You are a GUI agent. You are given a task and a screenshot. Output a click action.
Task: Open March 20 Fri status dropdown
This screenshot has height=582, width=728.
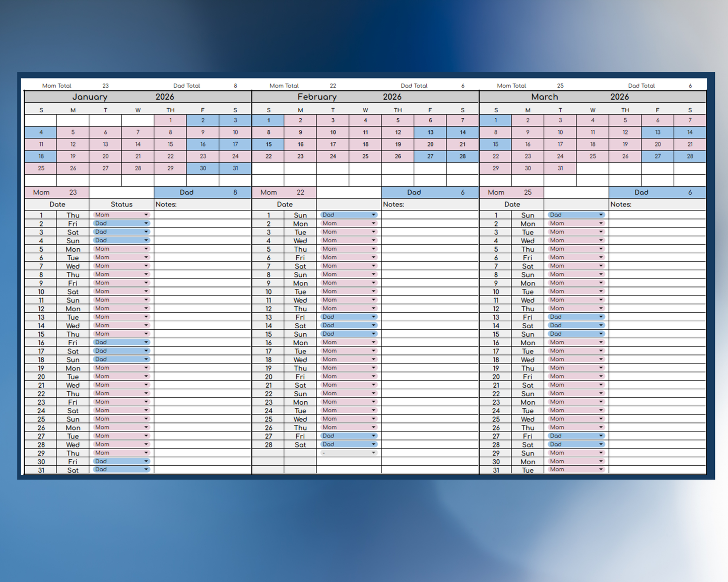[x=576, y=377]
